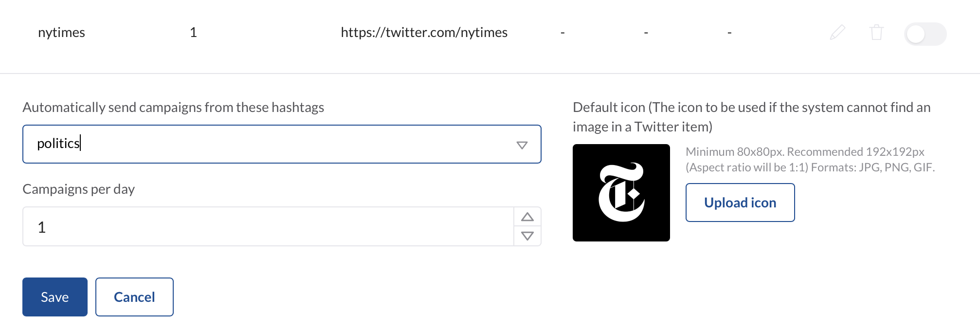Click the Default icon description text
Screen dimensions: 980x333
coord(751,117)
